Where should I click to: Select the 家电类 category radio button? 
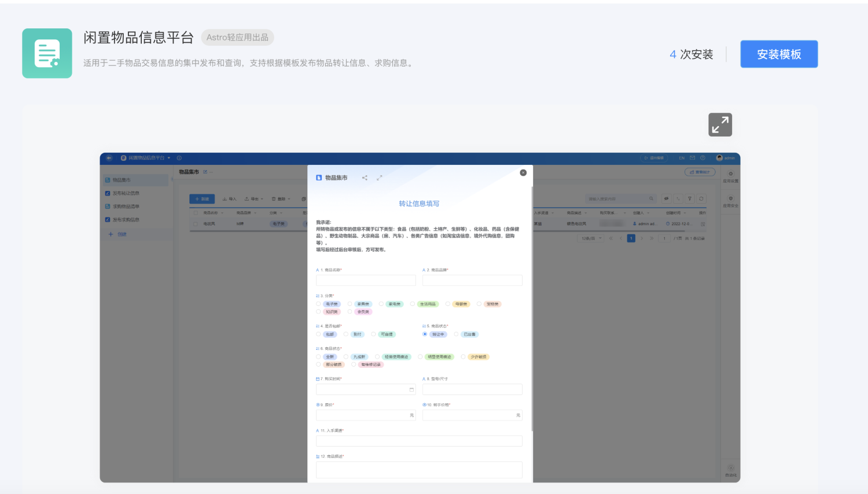tap(381, 304)
